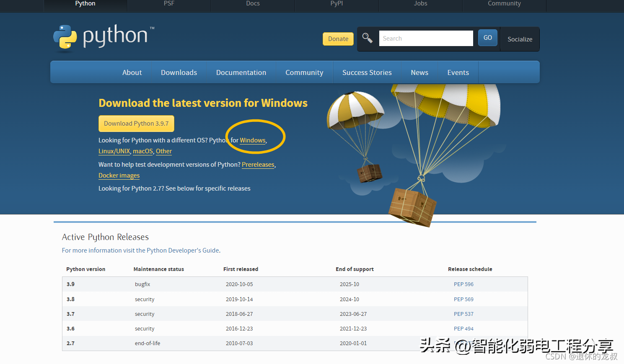Click the magnifying glass search icon

point(367,38)
